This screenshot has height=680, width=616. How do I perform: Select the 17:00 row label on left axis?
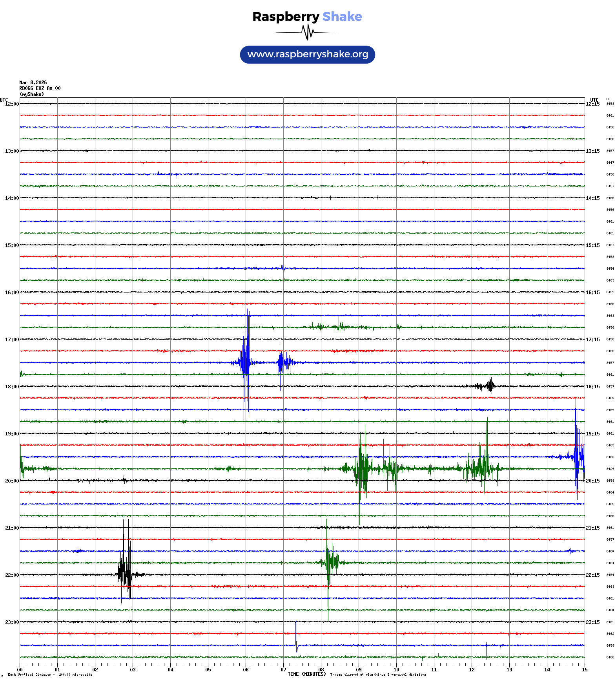tap(12, 340)
